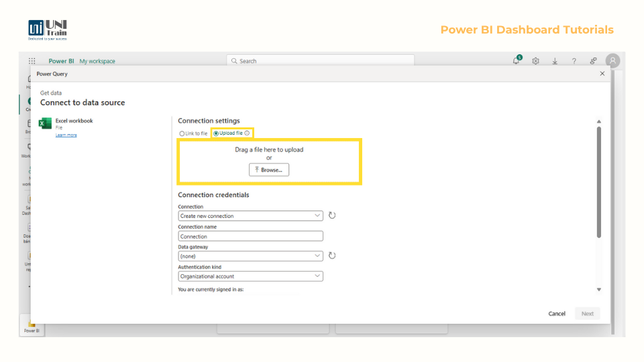
Task: Click the Connection name text field
Action: [250, 237]
